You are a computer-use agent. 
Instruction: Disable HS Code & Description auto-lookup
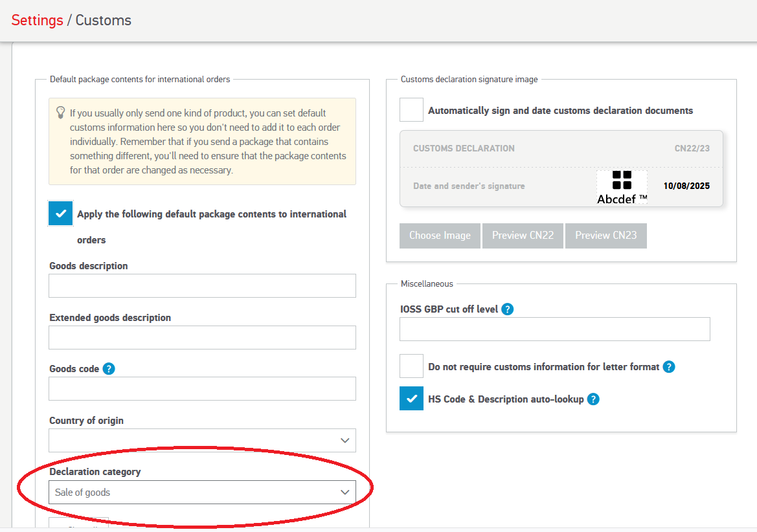tap(411, 399)
